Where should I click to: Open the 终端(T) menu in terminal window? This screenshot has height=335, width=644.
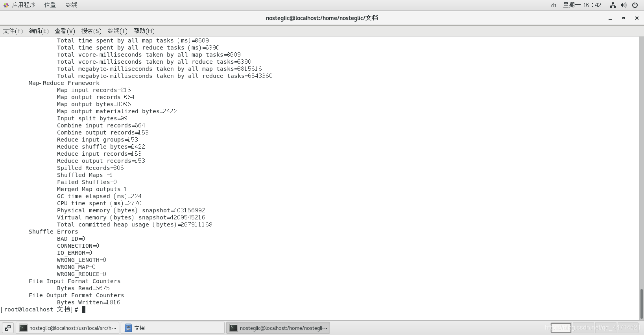pos(118,31)
